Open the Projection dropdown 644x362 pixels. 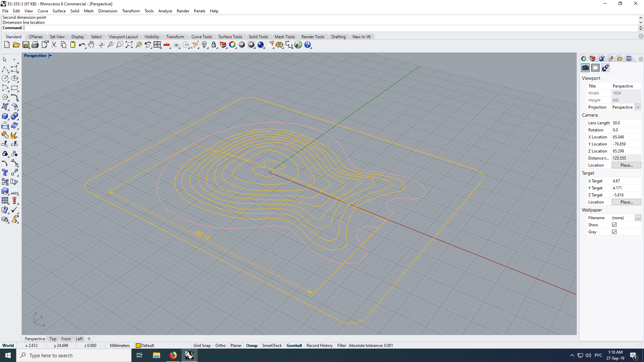click(x=638, y=107)
